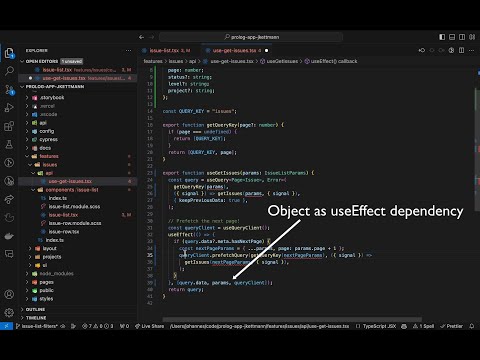Toggle the bottom panel visibility

point(452,37)
